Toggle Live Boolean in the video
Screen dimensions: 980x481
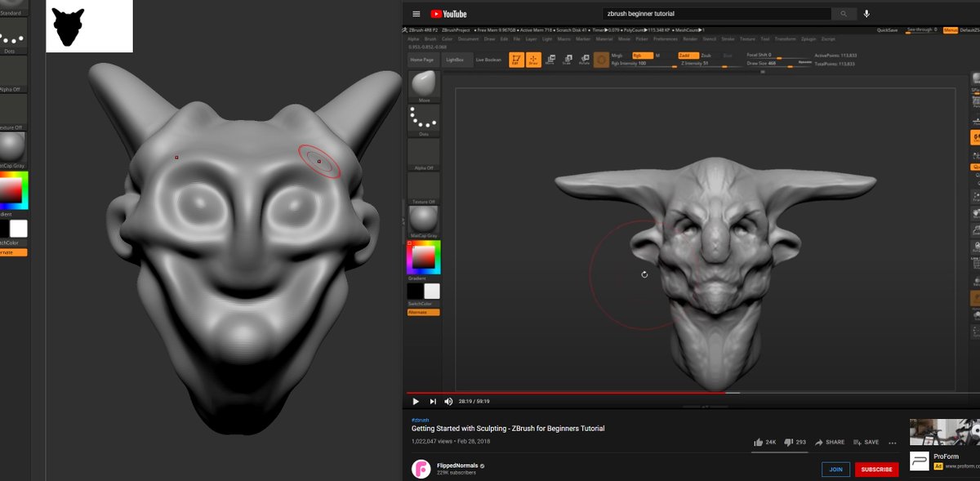coord(488,60)
